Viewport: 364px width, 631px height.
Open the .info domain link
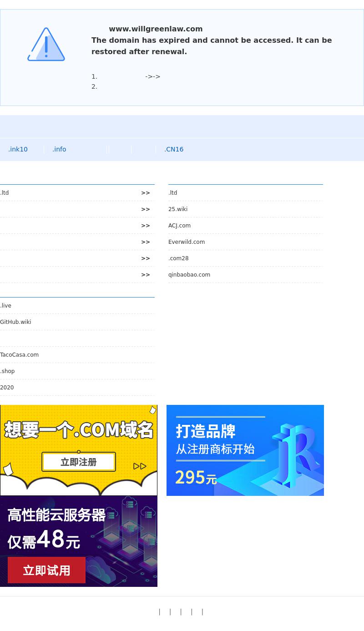(59, 149)
